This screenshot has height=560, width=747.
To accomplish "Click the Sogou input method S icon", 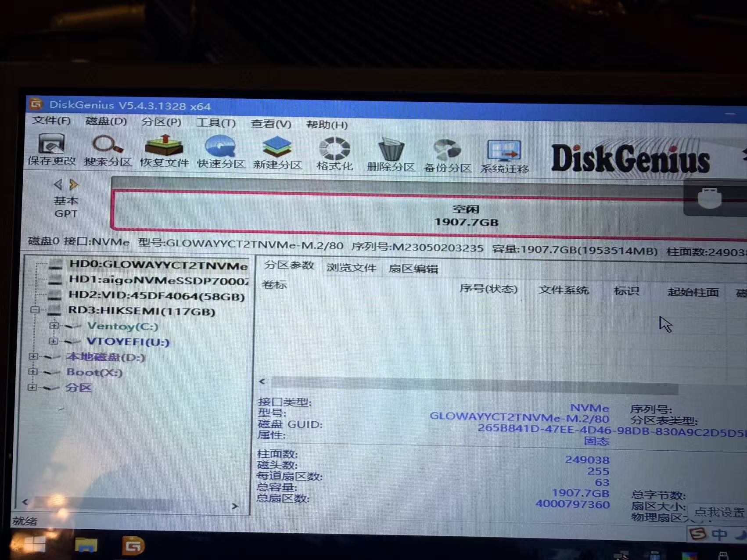I will pyautogui.click(x=698, y=534).
